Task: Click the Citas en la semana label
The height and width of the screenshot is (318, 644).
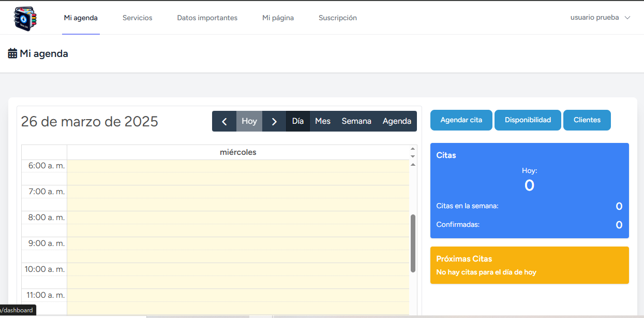Action: tap(468, 206)
